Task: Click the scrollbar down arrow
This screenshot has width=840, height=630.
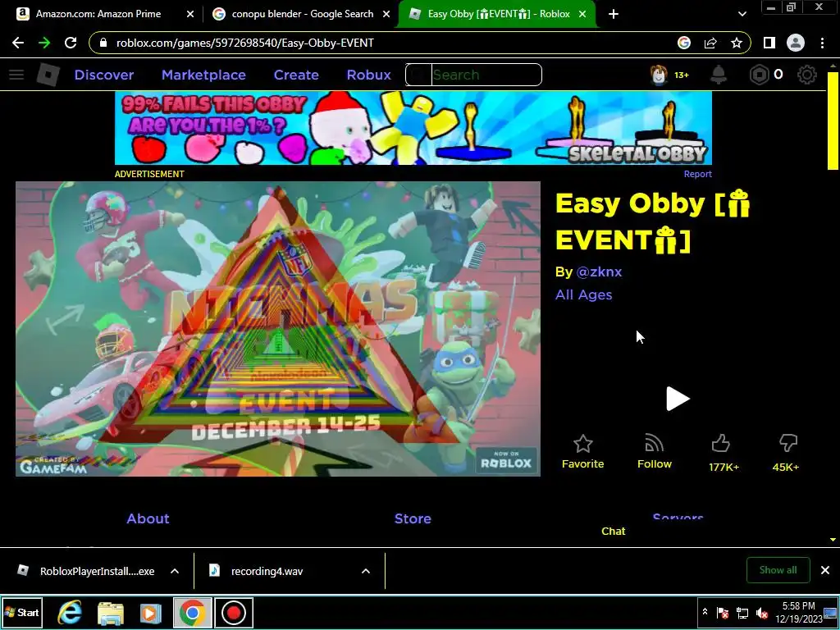Action: click(833, 540)
